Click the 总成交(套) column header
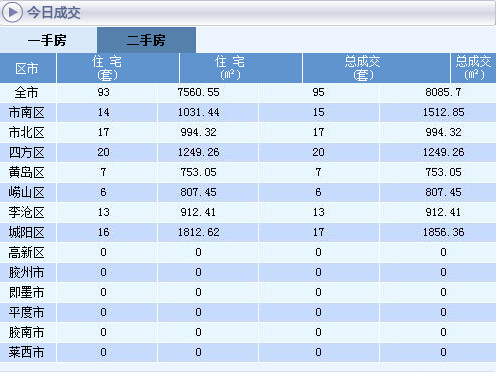Viewport: 496px width, 372px height. pyautogui.click(x=376, y=68)
